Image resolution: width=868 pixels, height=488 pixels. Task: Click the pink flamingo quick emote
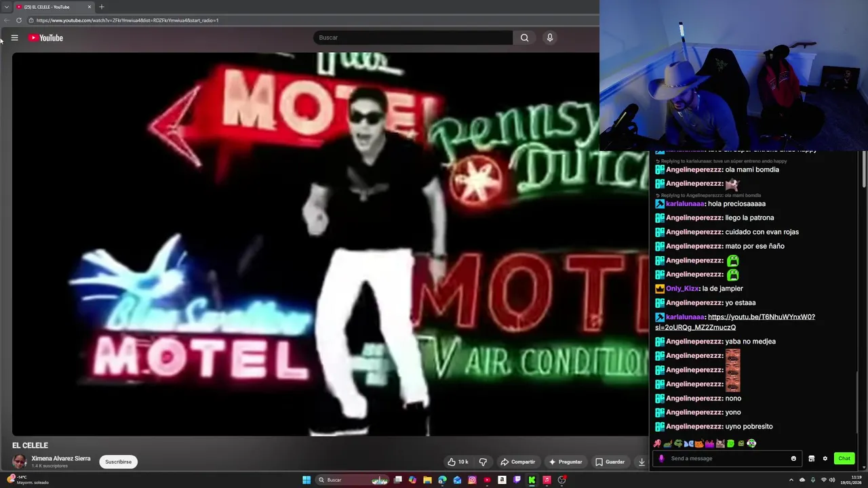657,443
